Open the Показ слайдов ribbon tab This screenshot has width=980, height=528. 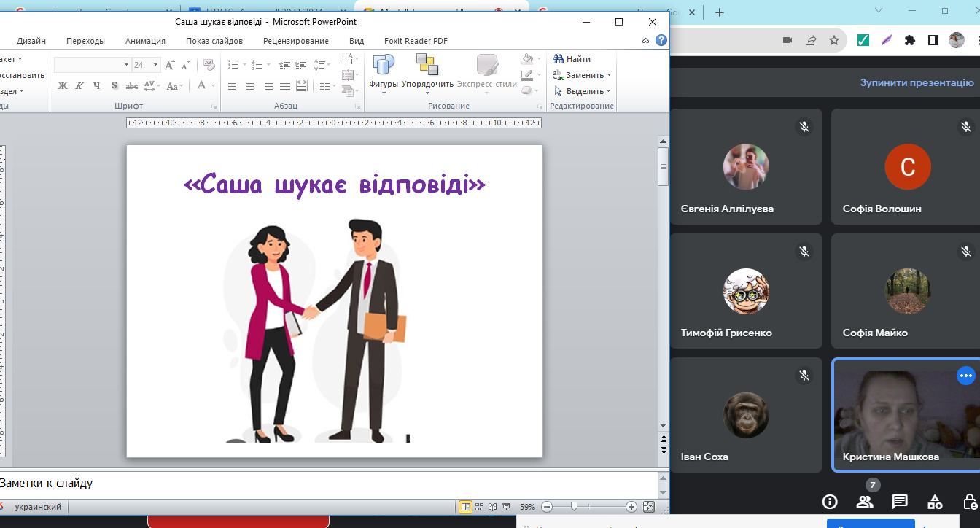(x=214, y=41)
